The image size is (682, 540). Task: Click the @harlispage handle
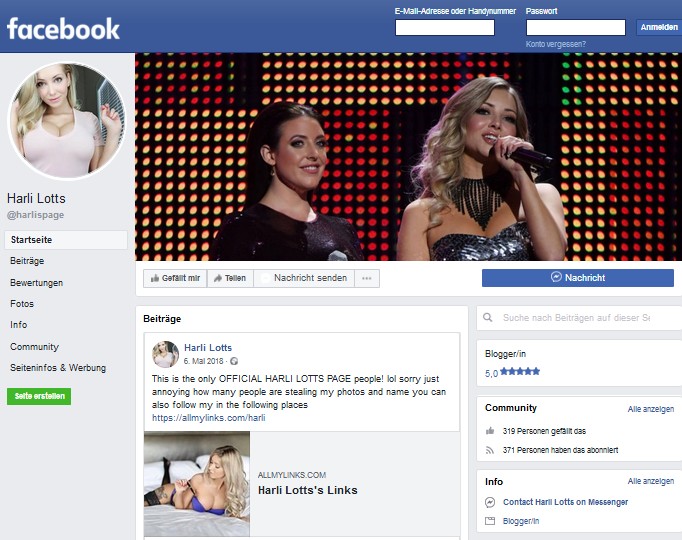point(35,215)
